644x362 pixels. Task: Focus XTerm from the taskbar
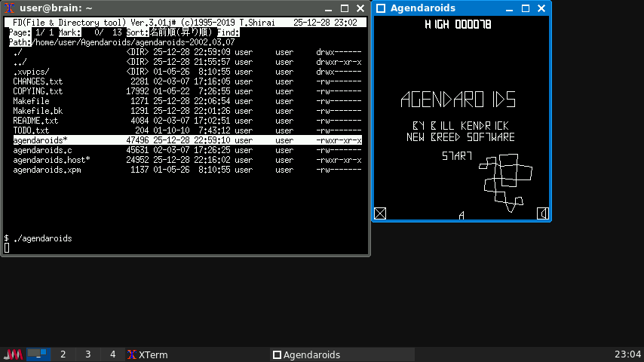pyautogui.click(x=148, y=354)
